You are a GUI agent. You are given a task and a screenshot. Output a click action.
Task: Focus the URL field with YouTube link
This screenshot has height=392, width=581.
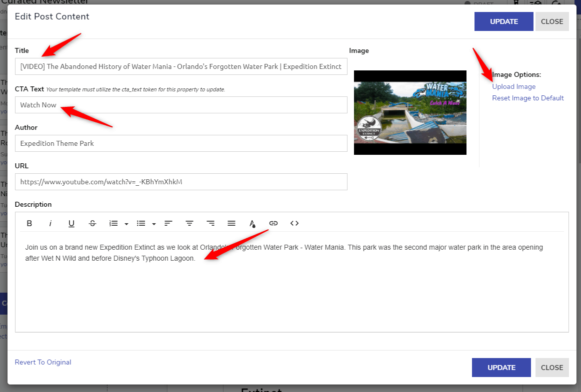tap(181, 182)
